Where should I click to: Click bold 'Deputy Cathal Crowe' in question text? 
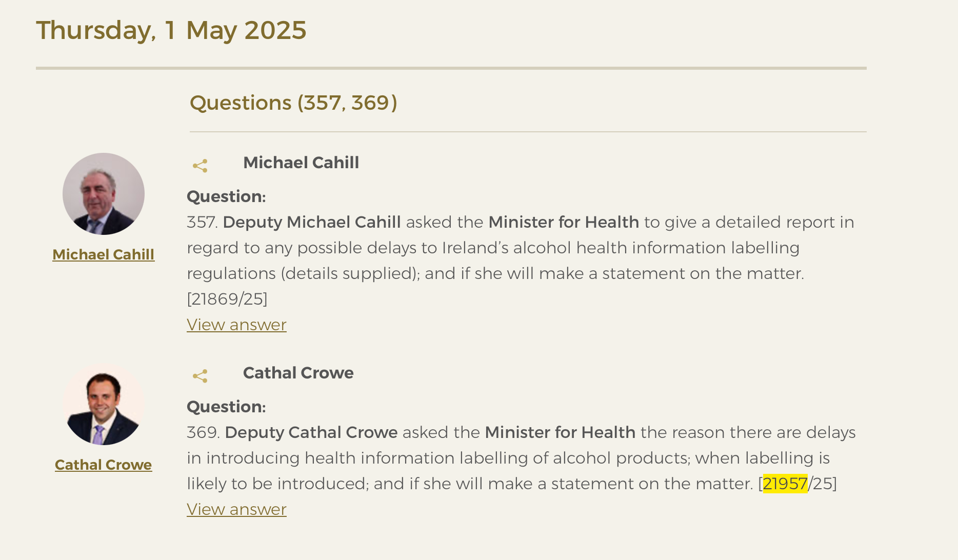click(x=311, y=432)
